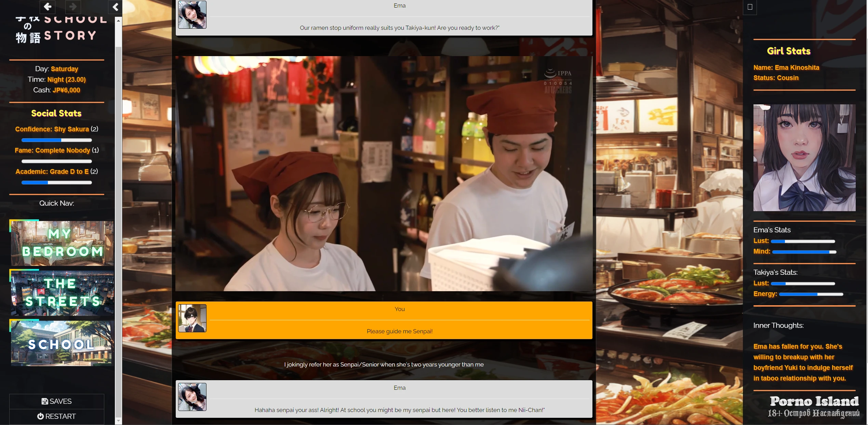Go to the School location

62,343
